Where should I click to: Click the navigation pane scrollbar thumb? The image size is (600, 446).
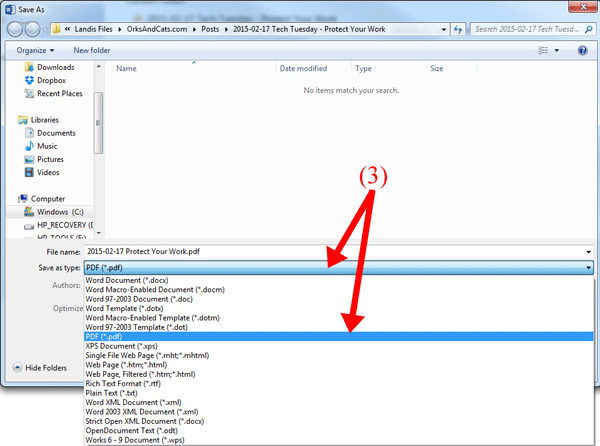pyautogui.click(x=98, y=123)
